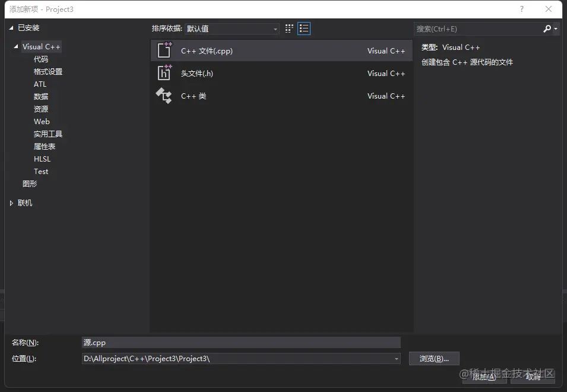Expand the 联机 online node
The width and height of the screenshot is (567, 392).
(x=11, y=203)
